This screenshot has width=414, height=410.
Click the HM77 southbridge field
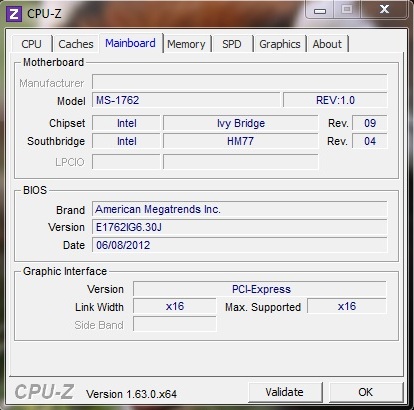[240, 141]
